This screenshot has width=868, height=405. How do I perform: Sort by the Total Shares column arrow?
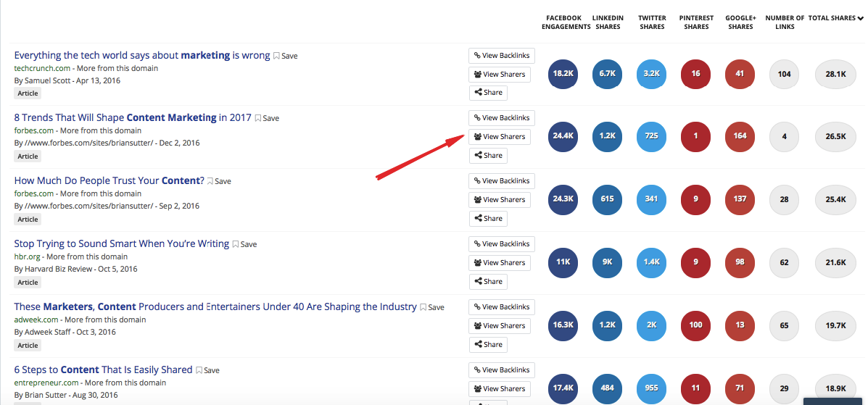861,18
